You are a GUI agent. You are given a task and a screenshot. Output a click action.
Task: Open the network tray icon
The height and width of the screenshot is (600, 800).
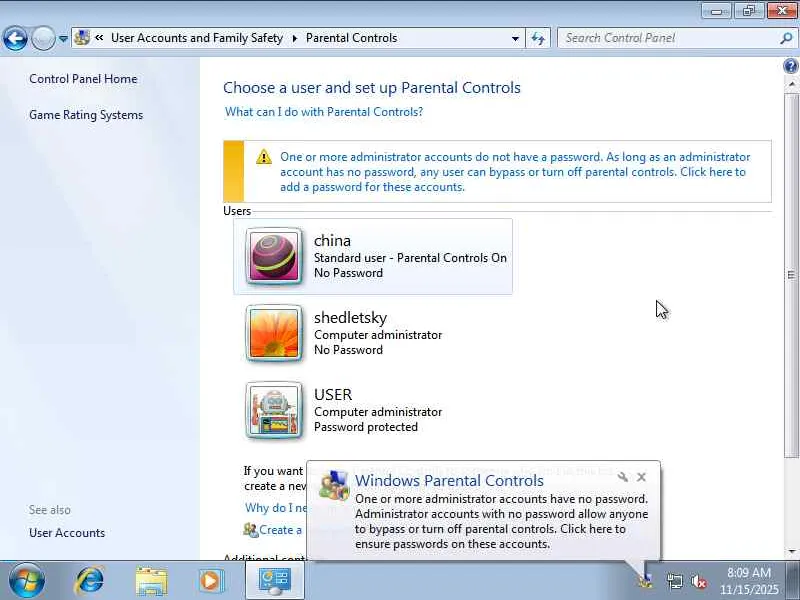point(674,581)
